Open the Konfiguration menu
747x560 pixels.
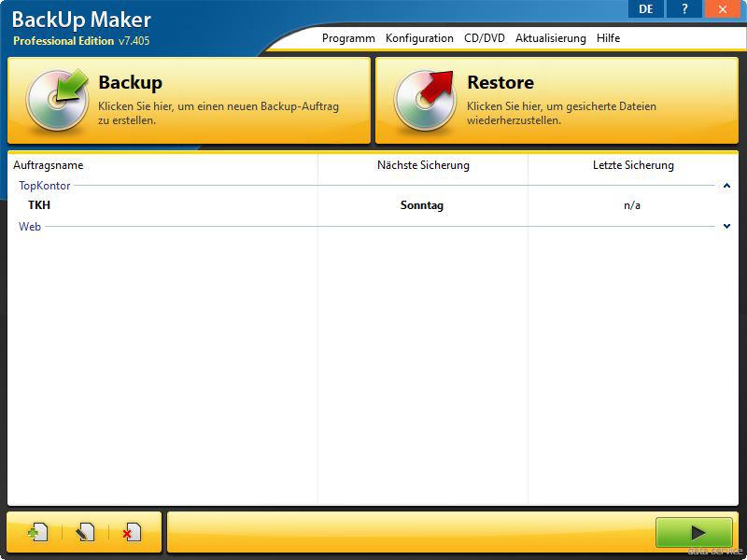pos(419,38)
